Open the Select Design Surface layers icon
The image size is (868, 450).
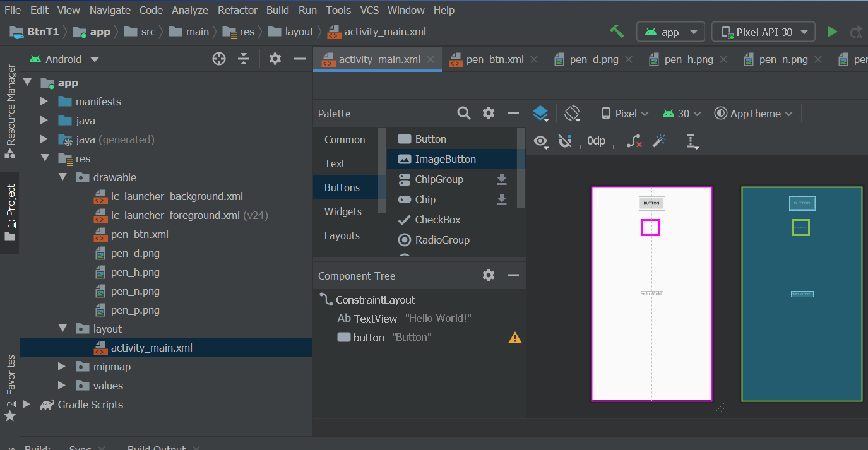click(540, 114)
